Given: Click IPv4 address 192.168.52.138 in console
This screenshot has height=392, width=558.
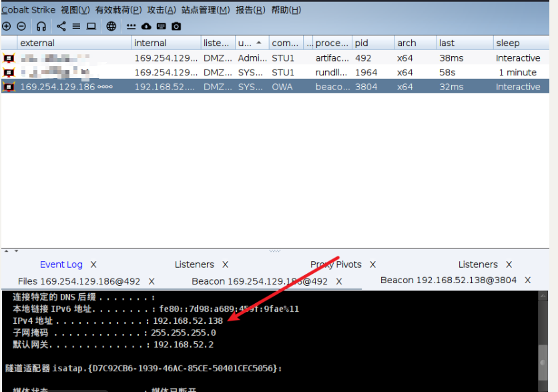Looking at the screenshot, I should [x=188, y=321].
